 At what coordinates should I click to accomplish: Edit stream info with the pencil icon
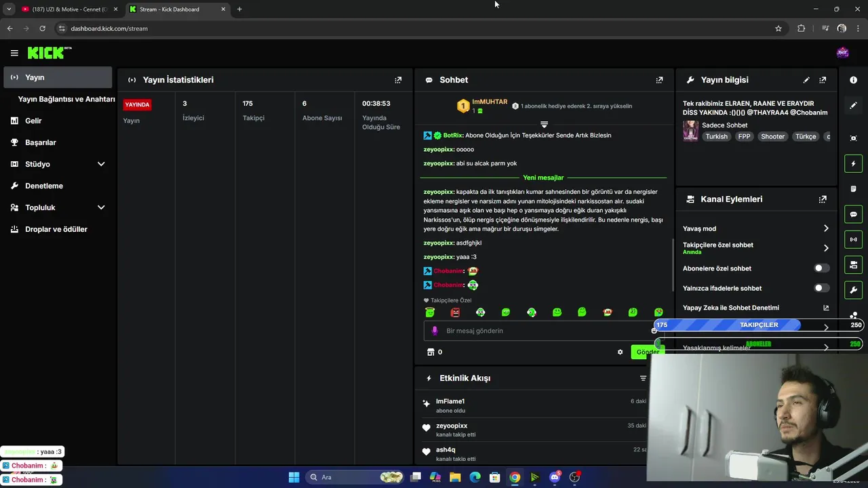point(806,80)
